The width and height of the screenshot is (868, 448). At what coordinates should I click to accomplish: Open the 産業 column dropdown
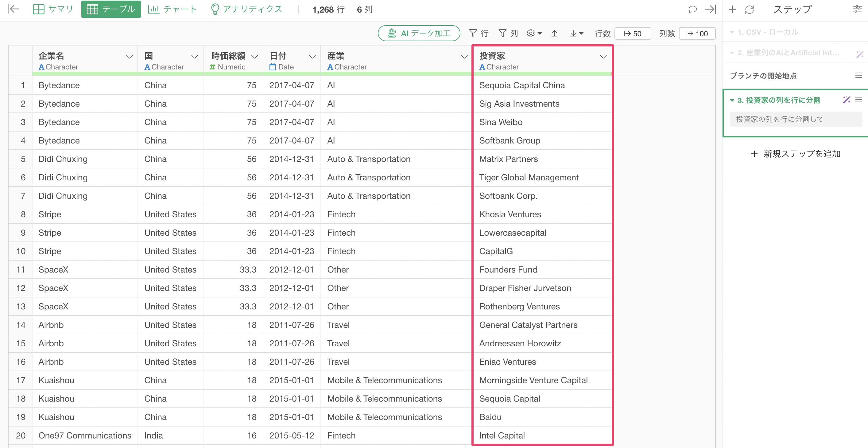464,57
